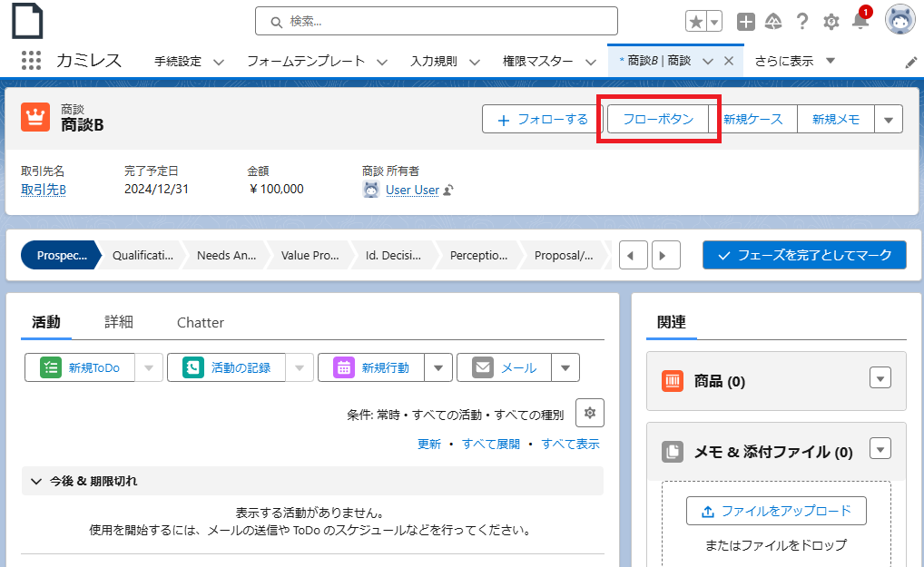Open the 商談B tab dropdown chevron
This screenshot has height=567, width=924.
708,61
